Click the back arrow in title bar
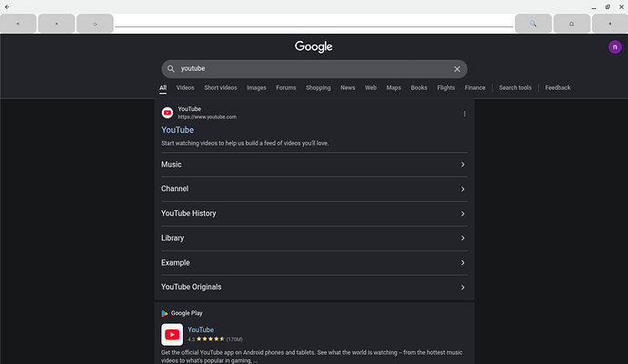628x364 pixels. click(6, 6)
